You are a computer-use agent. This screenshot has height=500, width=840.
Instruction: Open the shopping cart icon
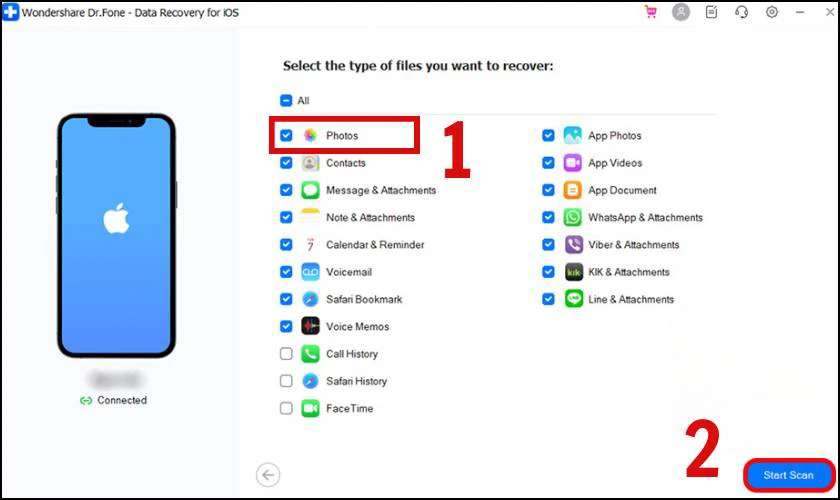coord(651,12)
